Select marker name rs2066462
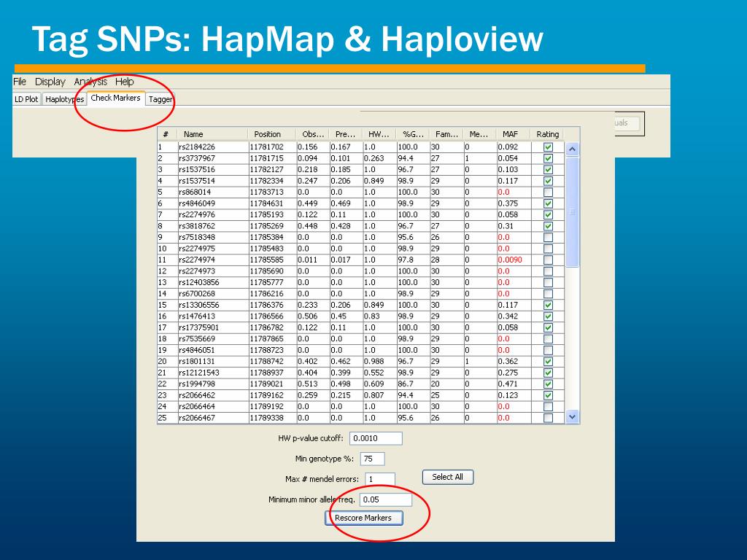This screenshot has height=560, width=747. click(x=197, y=395)
